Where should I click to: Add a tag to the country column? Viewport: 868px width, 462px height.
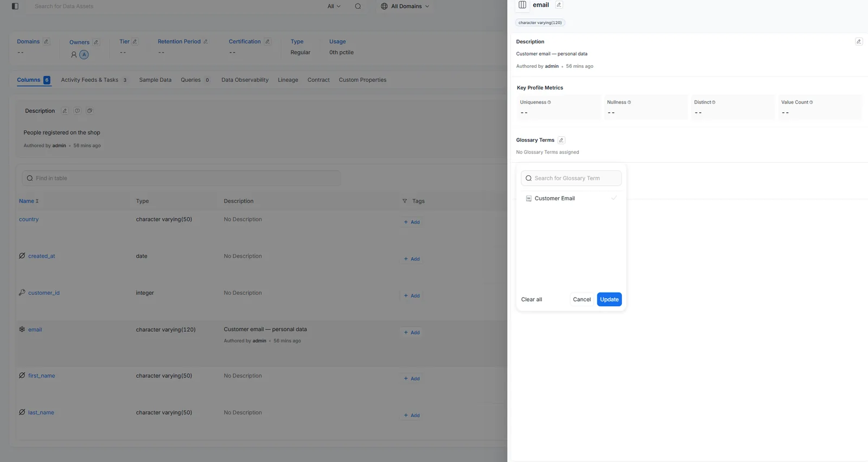point(412,222)
